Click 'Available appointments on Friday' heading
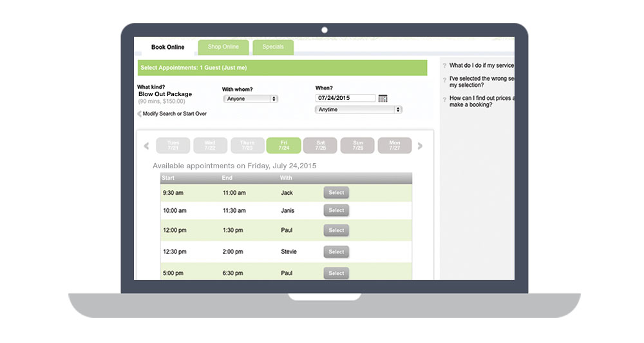644x343 pixels. (234, 166)
